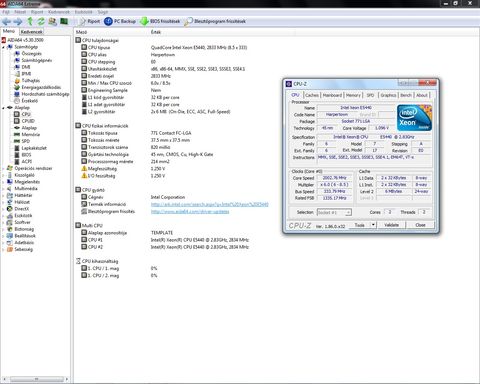Click the green refresh arrows icon

point(41,22)
